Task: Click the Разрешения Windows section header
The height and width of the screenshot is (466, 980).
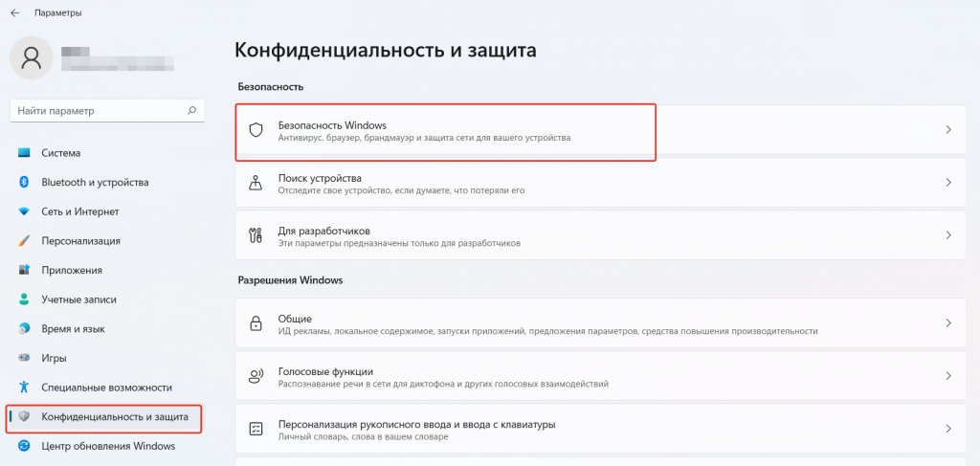Action: tap(290, 280)
